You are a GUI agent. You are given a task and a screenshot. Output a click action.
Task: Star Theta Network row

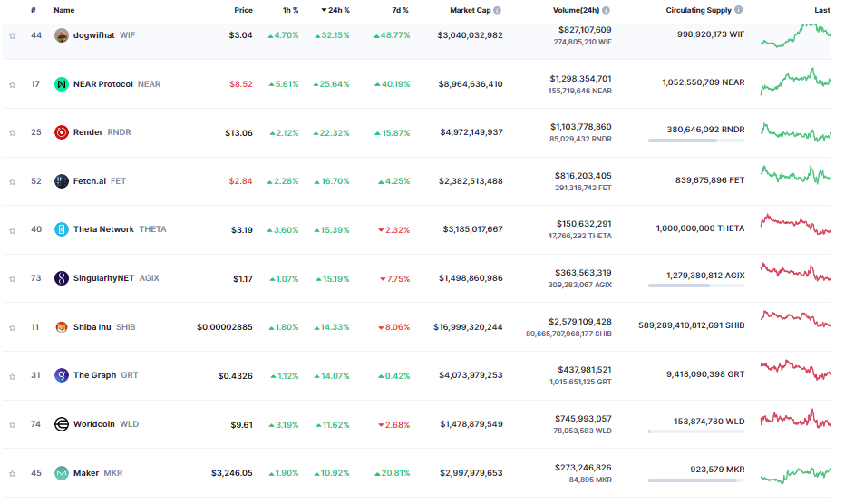pyautogui.click(x=13, y=231)
